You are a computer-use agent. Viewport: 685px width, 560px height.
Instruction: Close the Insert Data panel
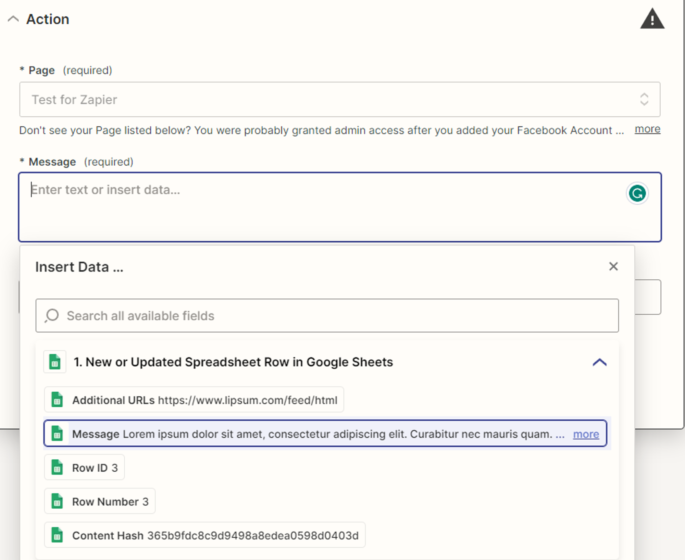(613, 266)
